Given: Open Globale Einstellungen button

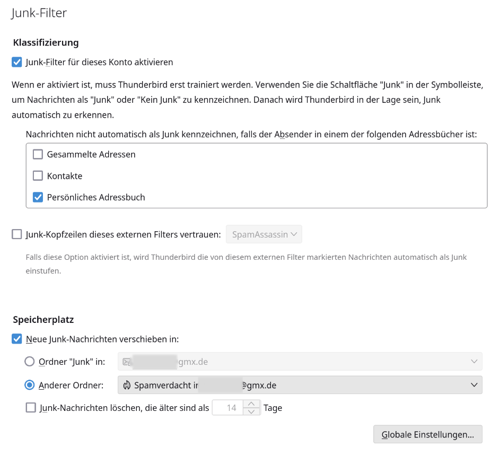Looking at the screenshot, I should [428, 434].
